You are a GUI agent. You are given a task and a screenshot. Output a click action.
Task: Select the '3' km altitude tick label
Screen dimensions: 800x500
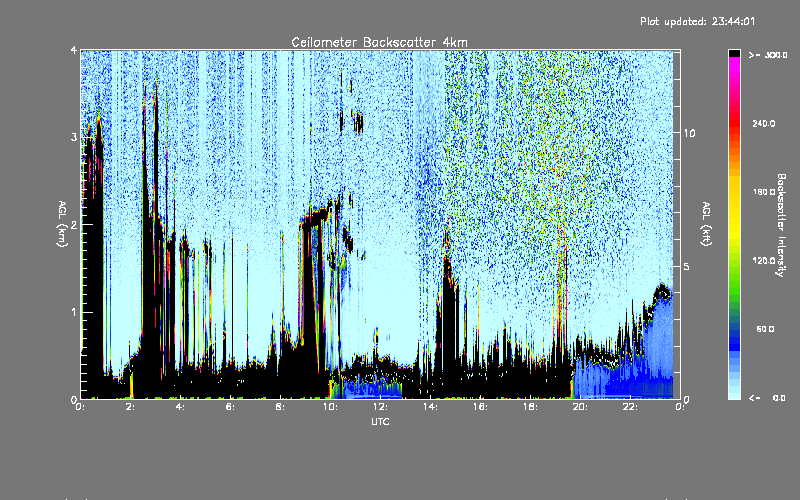74,137
